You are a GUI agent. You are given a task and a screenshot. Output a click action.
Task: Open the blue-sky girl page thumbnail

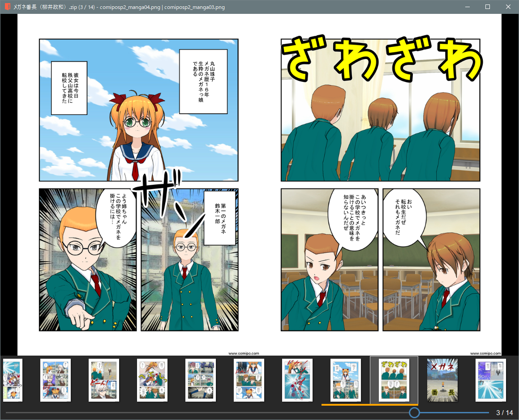point(346,380)
